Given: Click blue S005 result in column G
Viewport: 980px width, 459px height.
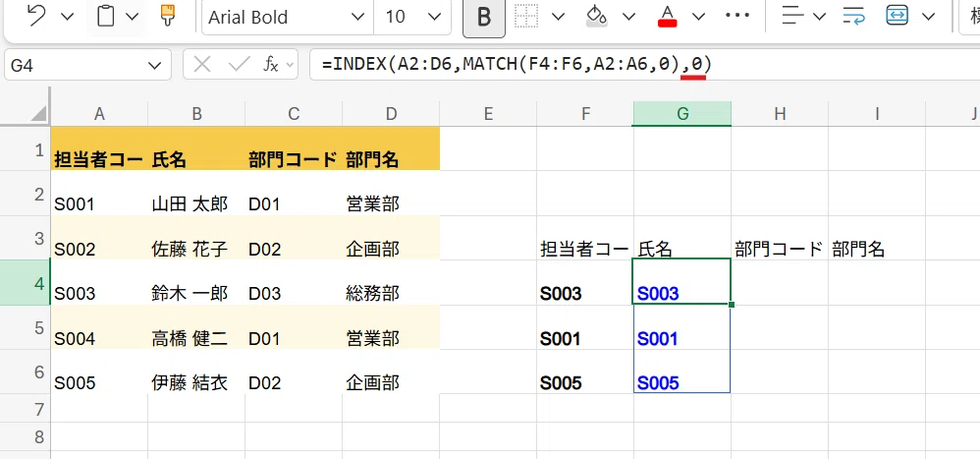Looking at the screenshot, I should (682, 373).
